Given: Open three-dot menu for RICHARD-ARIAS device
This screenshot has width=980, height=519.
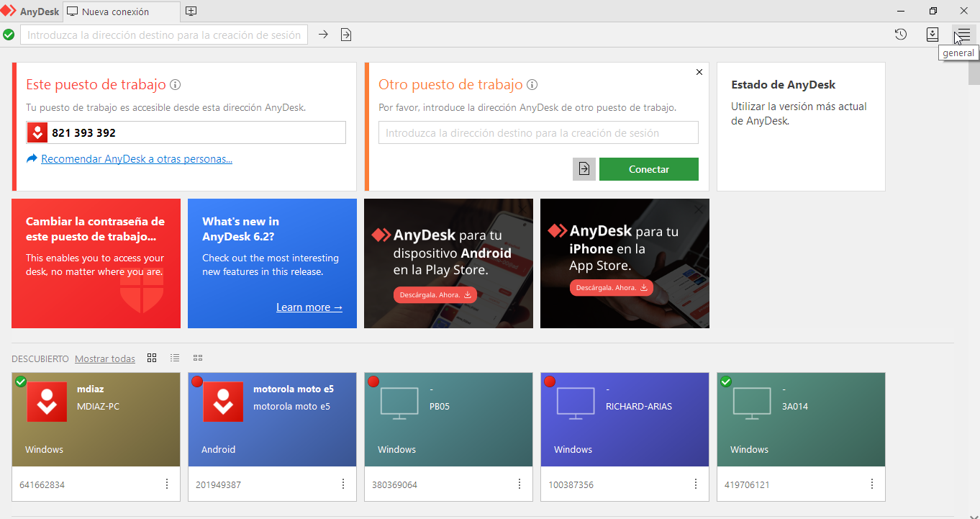Looking at the screenshot, I should coord(696,484).
